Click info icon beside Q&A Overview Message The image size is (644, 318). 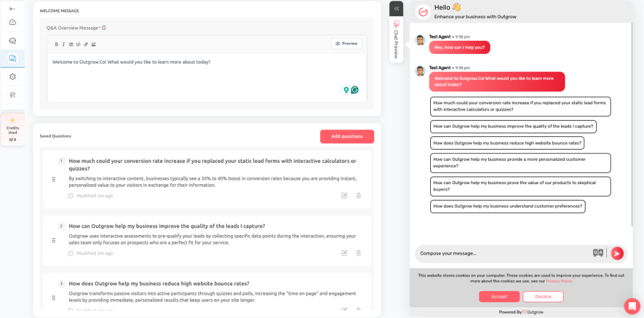pyautogui.click(x=104, y=28)
